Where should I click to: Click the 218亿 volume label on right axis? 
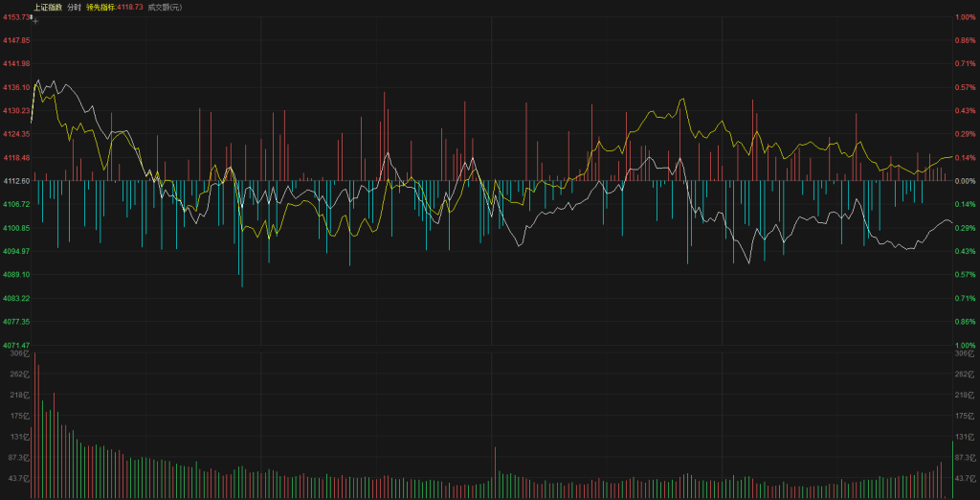964,395
